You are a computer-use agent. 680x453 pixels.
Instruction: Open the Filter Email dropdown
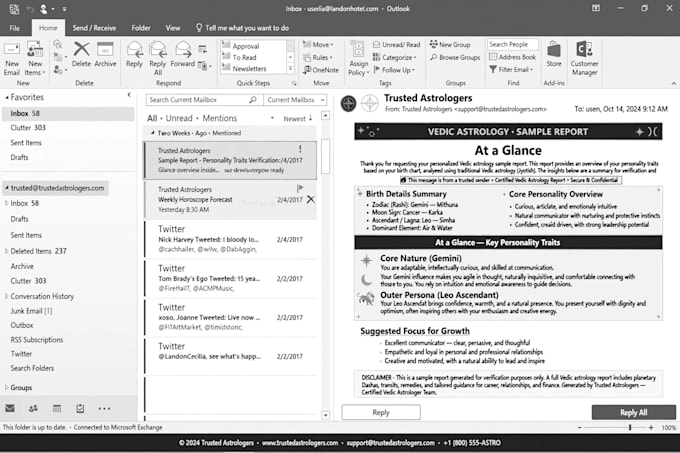pyautogui.click(x=511, y=69)
